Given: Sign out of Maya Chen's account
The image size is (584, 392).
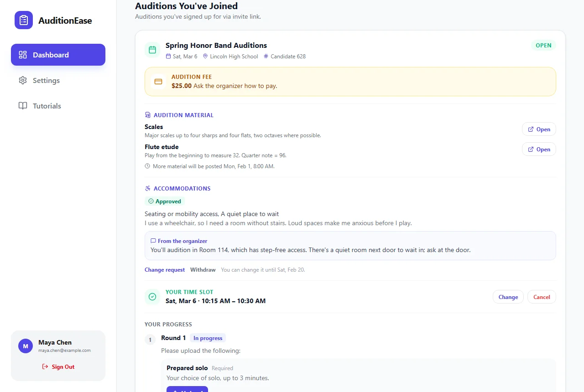Looking at the screenshot, I should (58, 367).
